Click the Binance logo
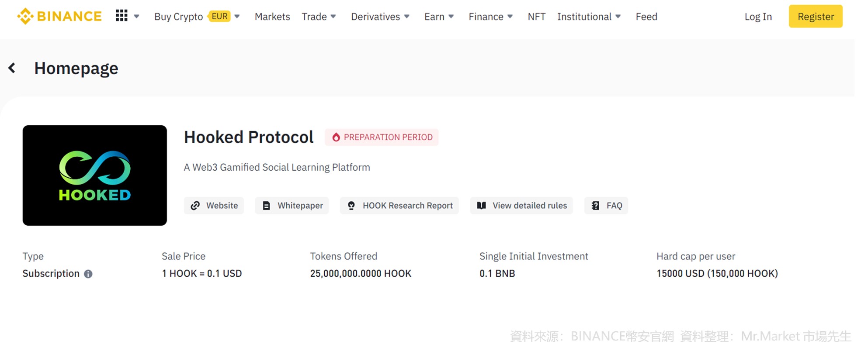The width and height of the screenshot is (868, 351). [59, 17]
